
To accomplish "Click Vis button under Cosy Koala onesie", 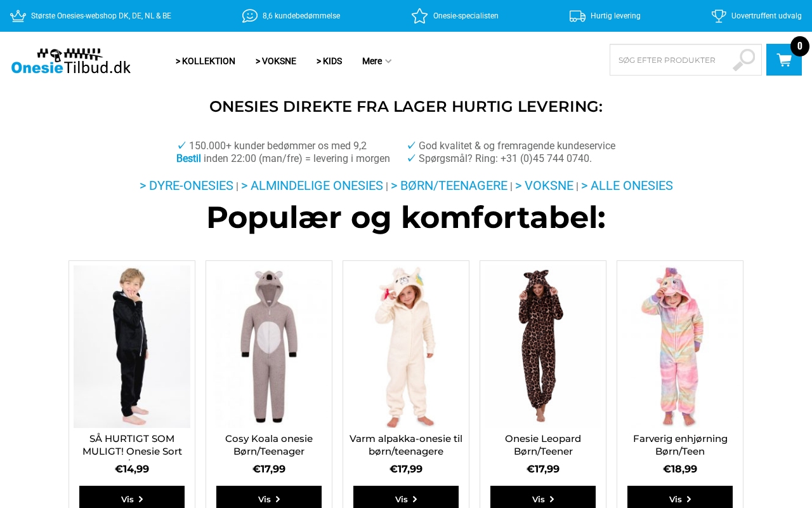I will 269,497.
